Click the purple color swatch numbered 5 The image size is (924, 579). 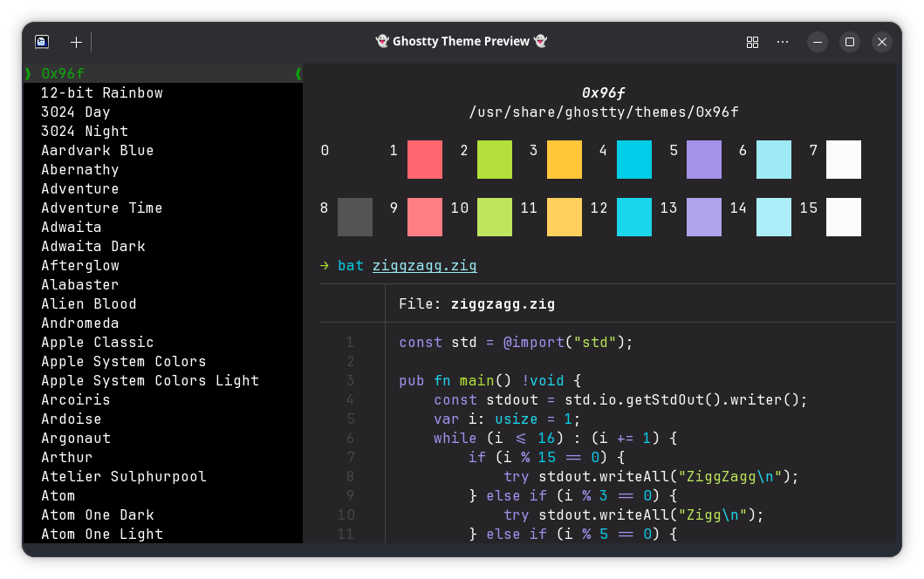tap(703, 160)
